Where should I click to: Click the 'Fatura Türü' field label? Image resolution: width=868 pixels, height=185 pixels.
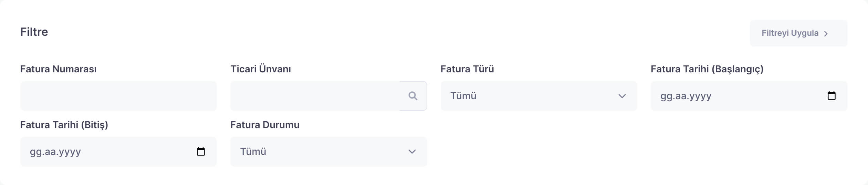[x=467, y=69]
